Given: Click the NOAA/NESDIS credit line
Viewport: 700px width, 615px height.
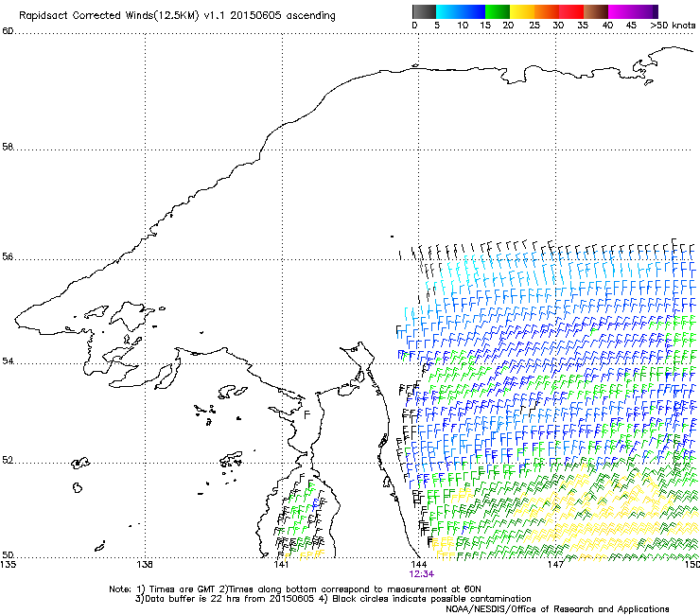Looking at the screenshot, I should click(x=557, y=609).
